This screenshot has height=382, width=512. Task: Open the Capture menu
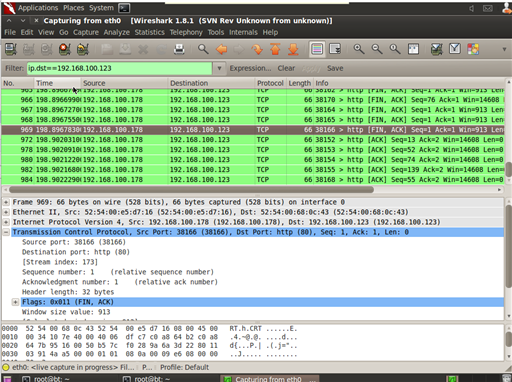coord(86,32)
